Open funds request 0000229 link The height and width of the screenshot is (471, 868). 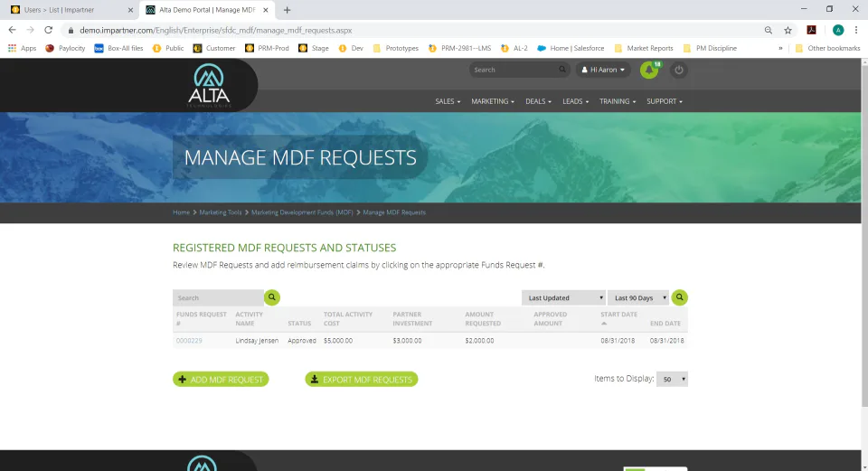[x=189, y=341]
